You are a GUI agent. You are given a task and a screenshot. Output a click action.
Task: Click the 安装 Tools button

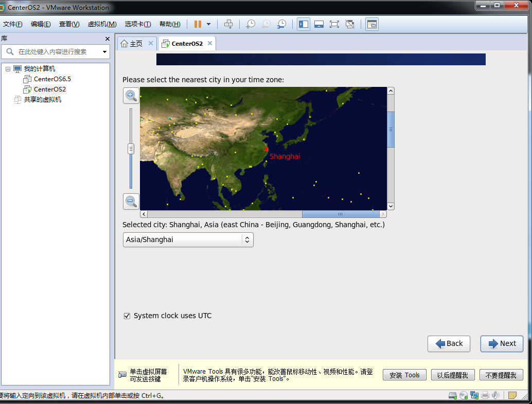(x=404, y=375)
